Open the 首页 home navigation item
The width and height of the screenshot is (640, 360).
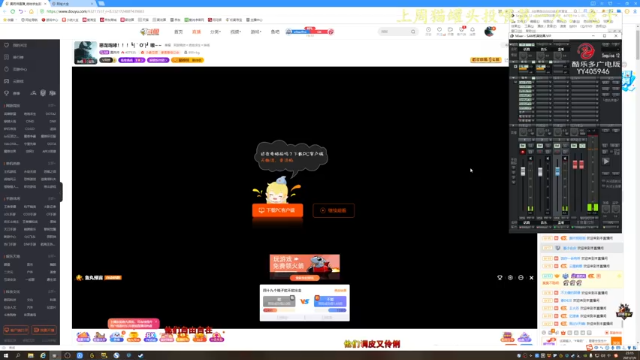178,32
